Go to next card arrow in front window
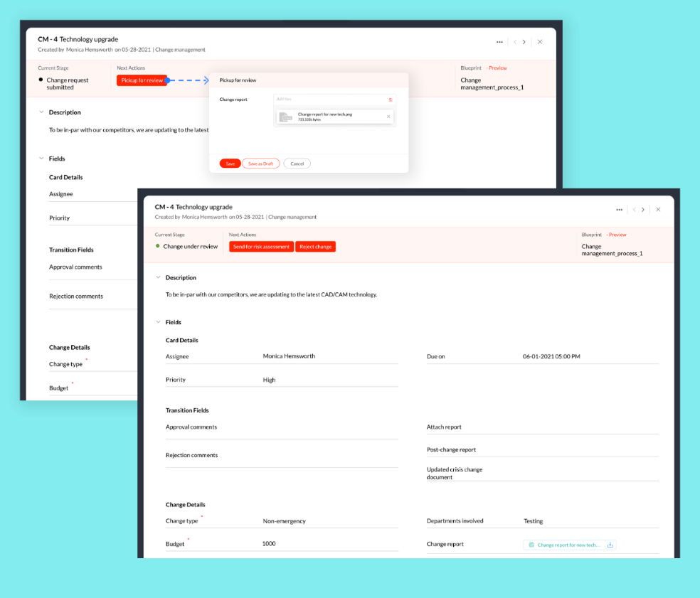 pos(643,210)
